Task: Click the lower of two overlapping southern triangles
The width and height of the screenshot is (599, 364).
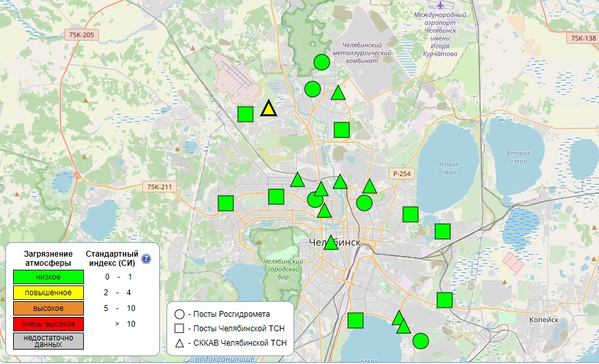Action: pos(404,327)
